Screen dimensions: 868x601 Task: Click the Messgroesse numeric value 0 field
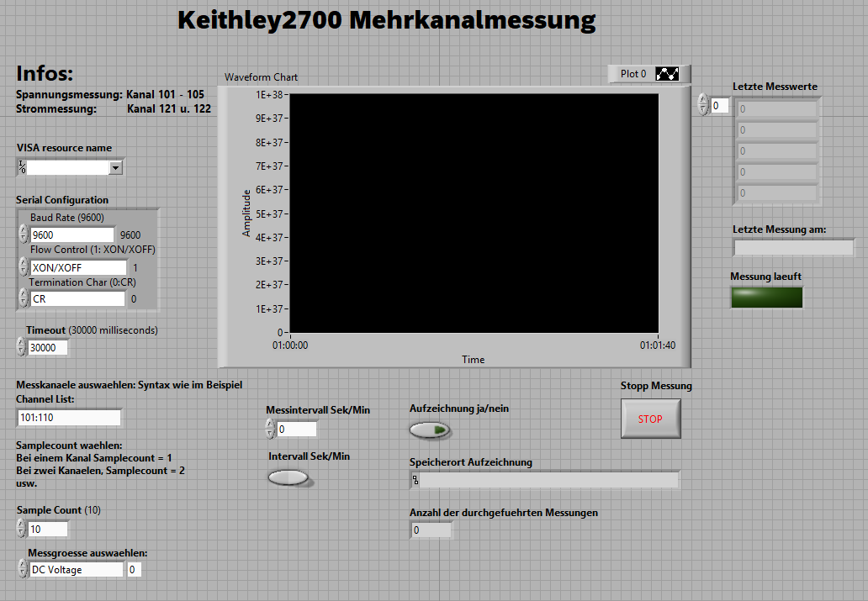coord(134,569)
